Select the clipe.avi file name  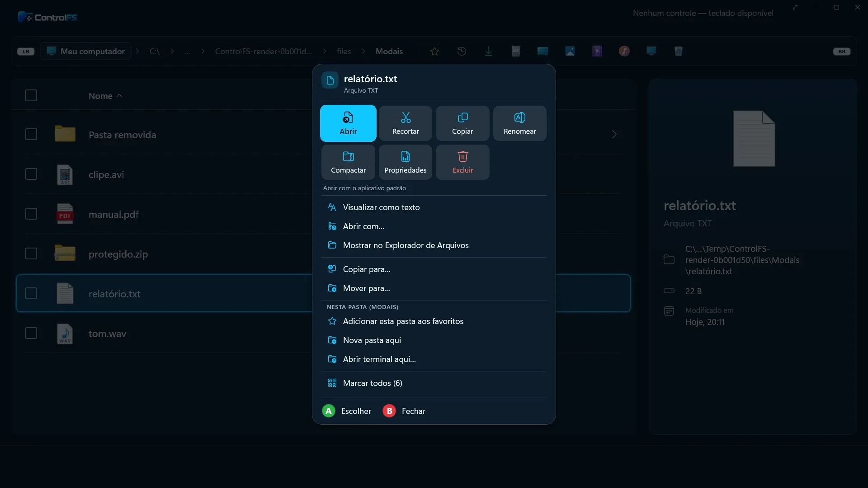106,175
